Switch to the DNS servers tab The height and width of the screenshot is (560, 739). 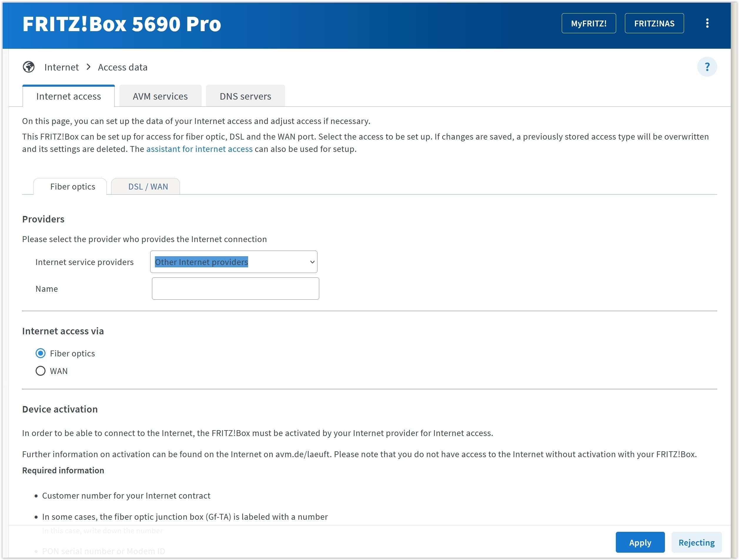tap(245, 96)
